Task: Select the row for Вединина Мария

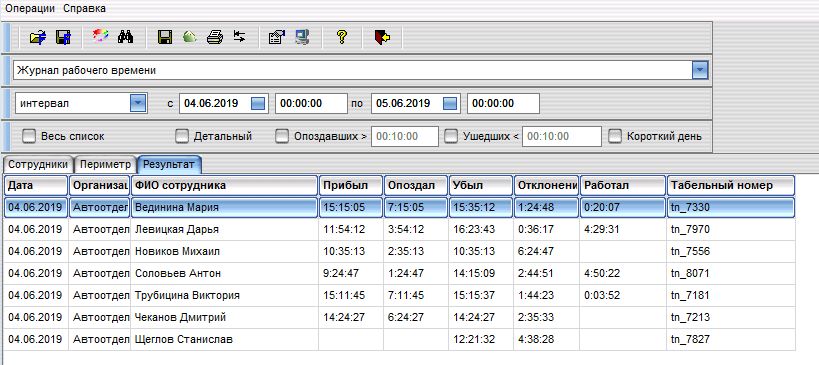Action: coord(400,207)
